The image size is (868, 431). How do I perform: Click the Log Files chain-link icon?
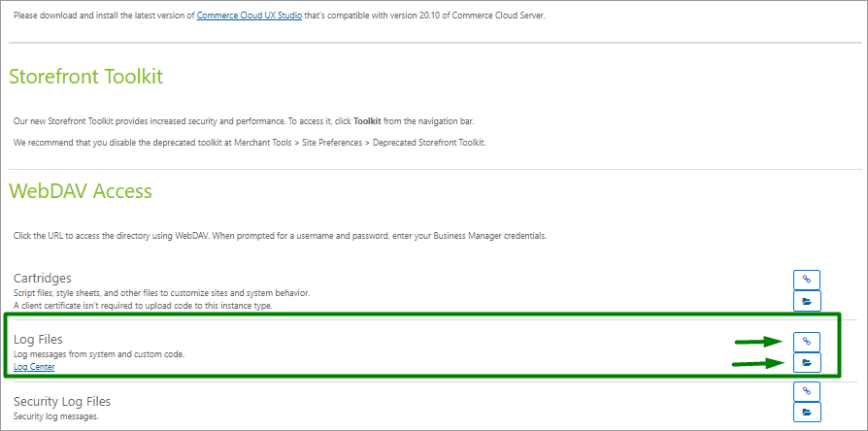click(807, 342)
